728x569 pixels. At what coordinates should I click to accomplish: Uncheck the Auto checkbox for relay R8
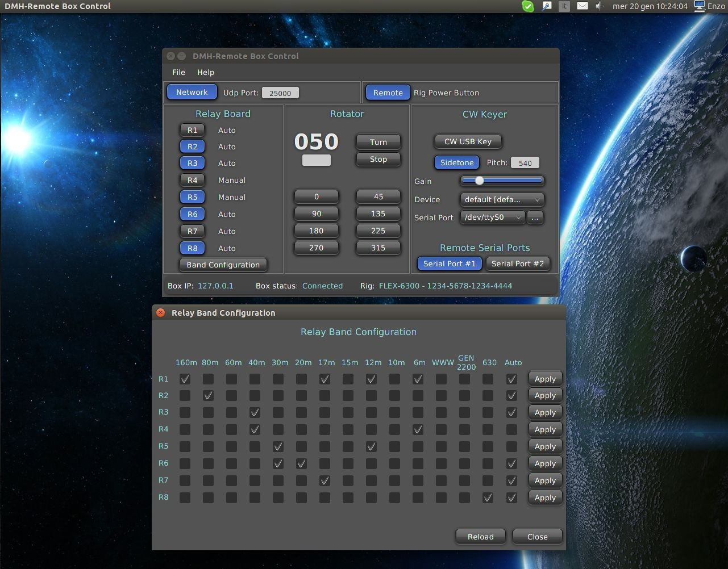511,497
